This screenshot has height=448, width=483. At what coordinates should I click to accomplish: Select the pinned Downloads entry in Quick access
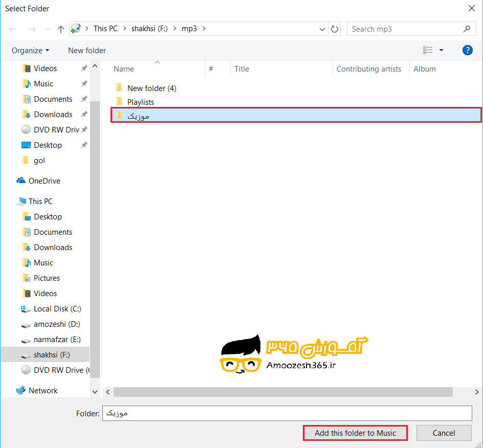click(54, 114)
